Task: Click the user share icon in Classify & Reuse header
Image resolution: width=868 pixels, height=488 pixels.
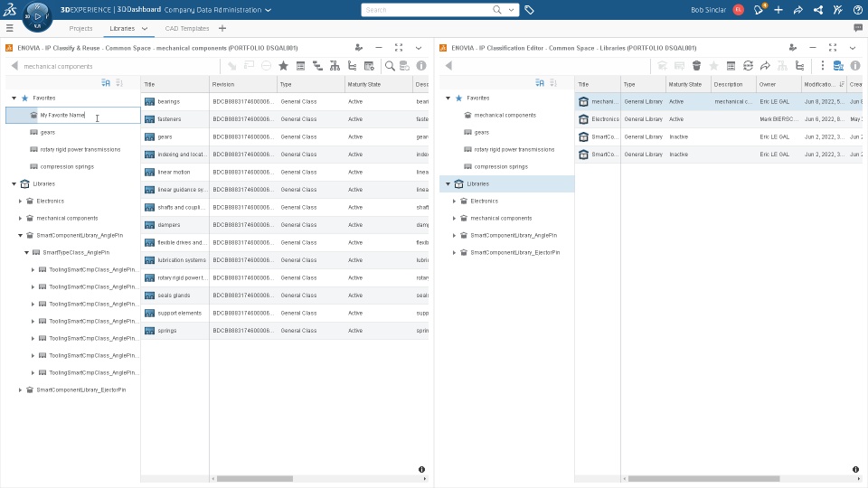Action: click(x=359, y=48)
